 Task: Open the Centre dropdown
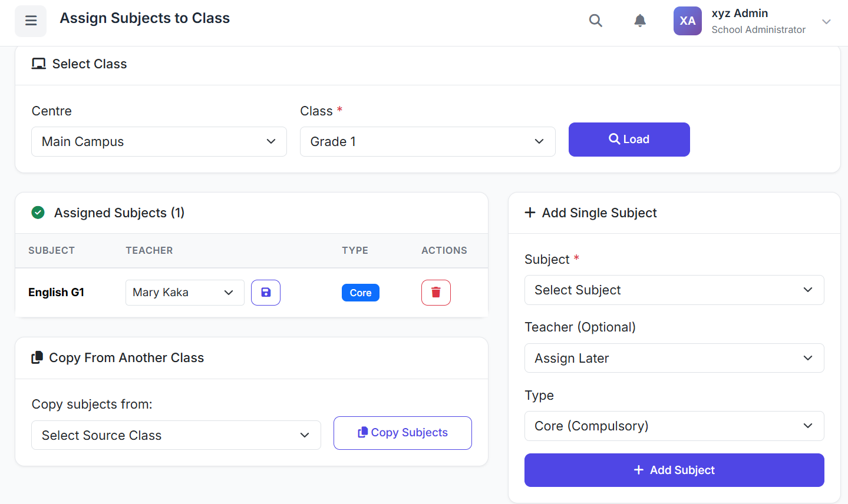click(159, 142)
